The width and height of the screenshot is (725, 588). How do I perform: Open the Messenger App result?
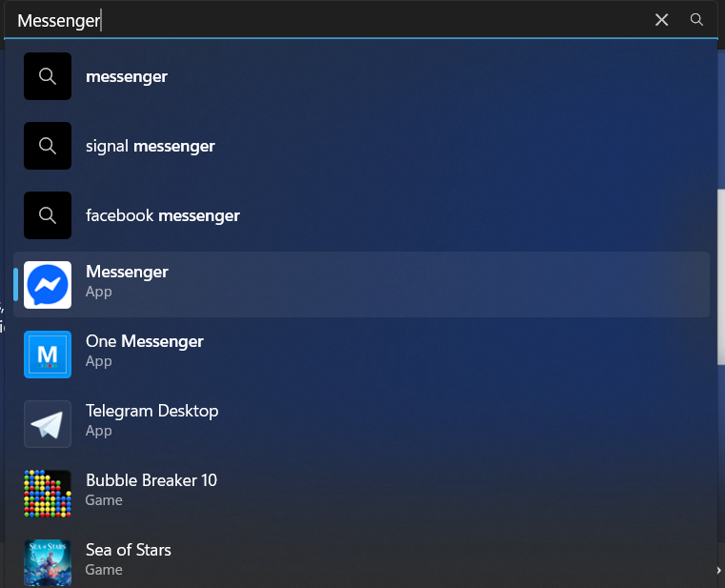point(362,285)
